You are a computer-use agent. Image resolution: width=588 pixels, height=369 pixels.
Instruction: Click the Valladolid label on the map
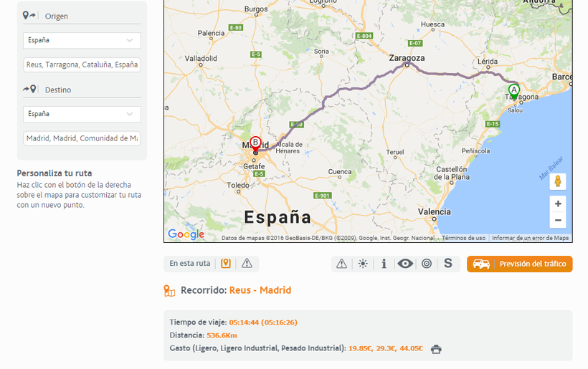click(x=201, y=59)
